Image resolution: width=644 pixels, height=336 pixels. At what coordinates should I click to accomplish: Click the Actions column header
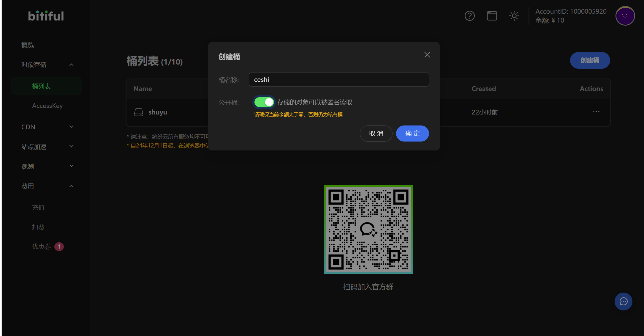point(591,89)
